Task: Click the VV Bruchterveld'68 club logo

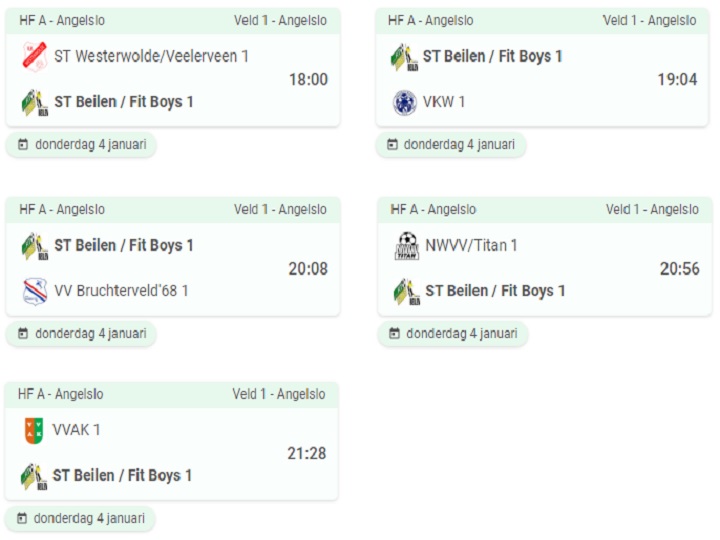Action: (x=35, y=291)
